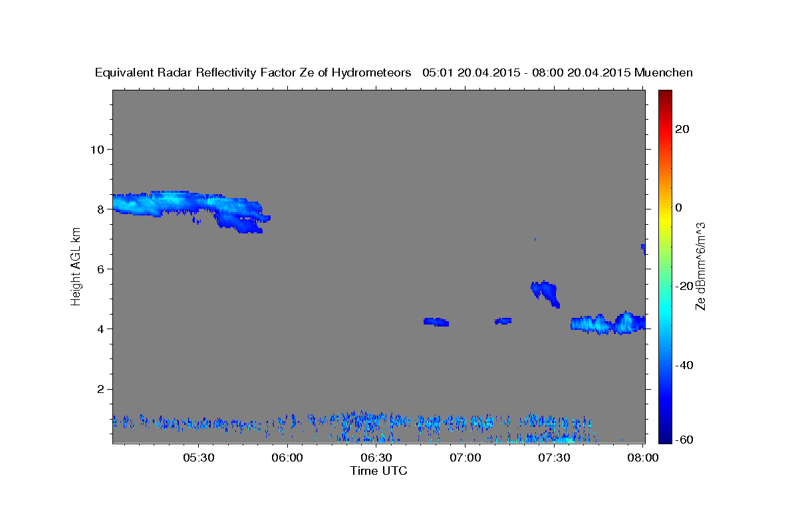Viewport: 798px width, 532px height.
Task: Click the colorbar value 0
Action: [x=678, y=207]
